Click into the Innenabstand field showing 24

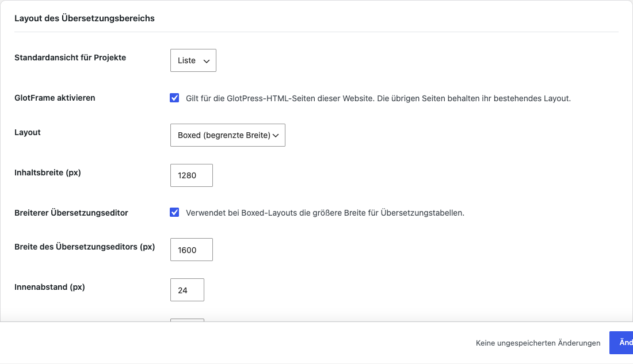pos(188,290)
